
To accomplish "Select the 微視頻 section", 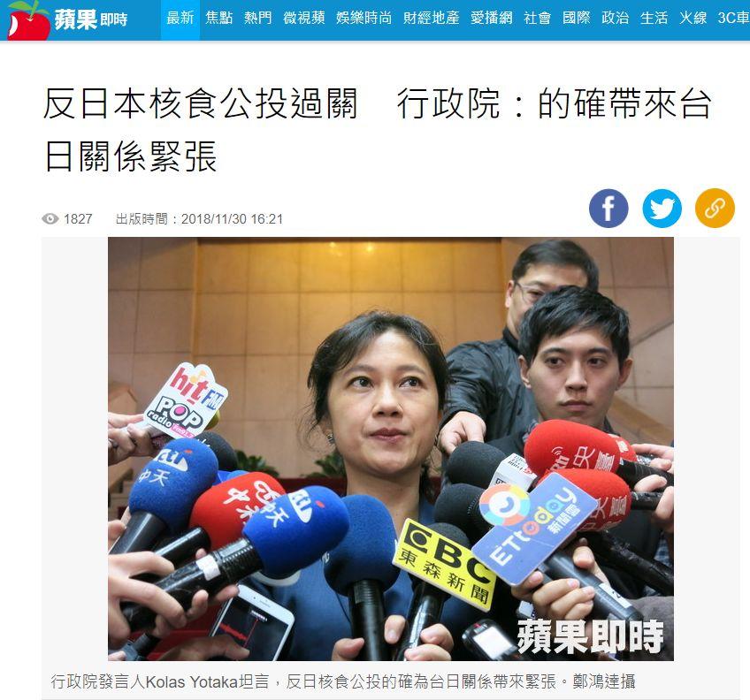I will click(x=303, y=19).
